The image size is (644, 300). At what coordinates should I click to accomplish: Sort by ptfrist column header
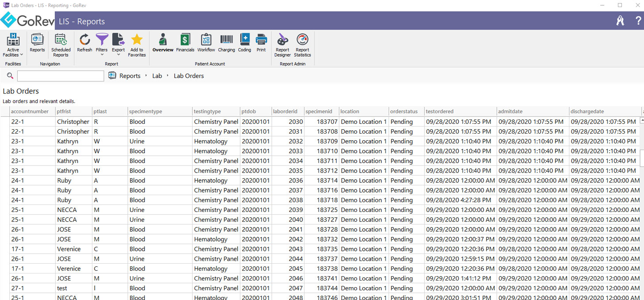pyautogui.click(x=74, y=112)
